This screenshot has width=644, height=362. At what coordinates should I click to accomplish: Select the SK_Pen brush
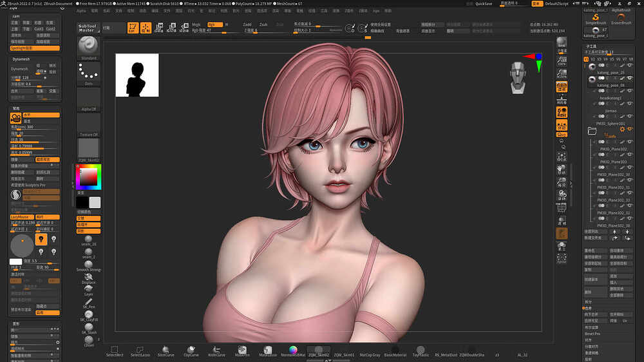88,303
